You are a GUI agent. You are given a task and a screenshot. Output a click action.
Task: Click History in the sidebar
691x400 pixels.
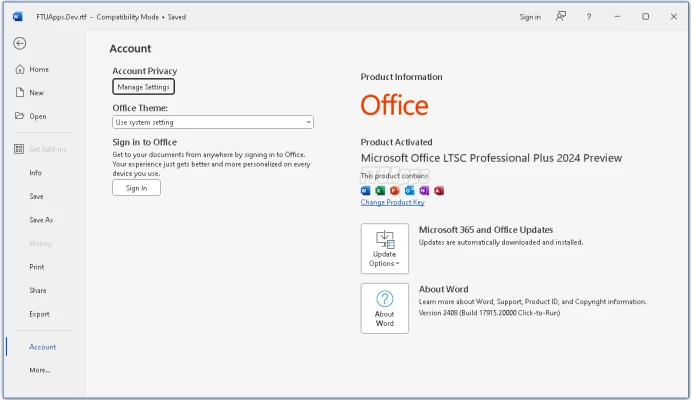pos(41,243)
